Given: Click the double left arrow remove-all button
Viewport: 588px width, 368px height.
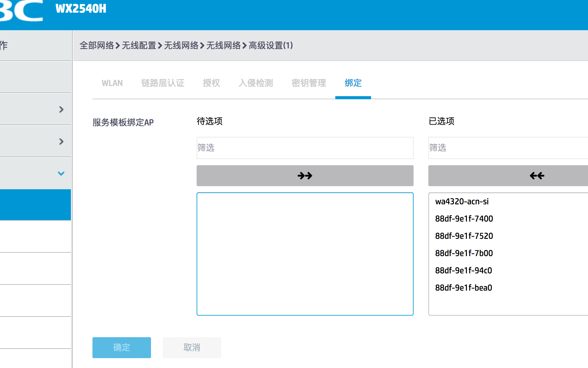Looking at the screenshot, I should click(x=537, y=176).
